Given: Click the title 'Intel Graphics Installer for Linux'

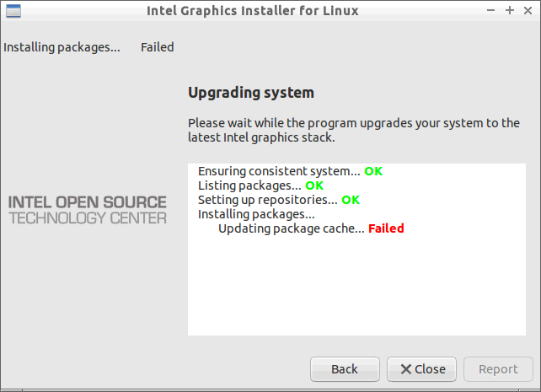Looking at the screenshot, I should [253, 11].
